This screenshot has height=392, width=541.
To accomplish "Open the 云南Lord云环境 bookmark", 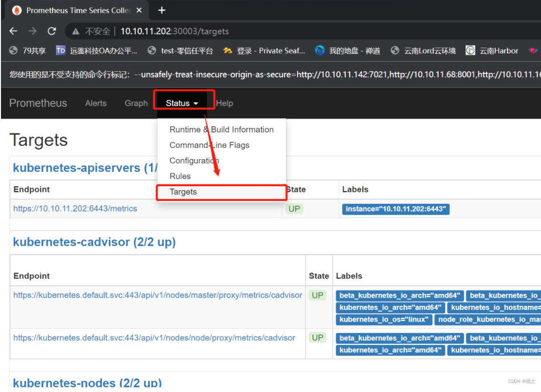I will [x=423, y=50].
